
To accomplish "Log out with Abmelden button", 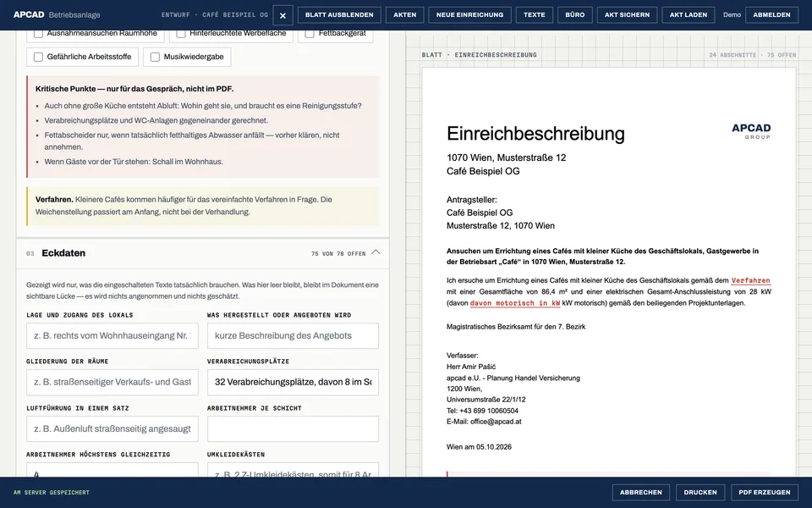I will (771, 15).
